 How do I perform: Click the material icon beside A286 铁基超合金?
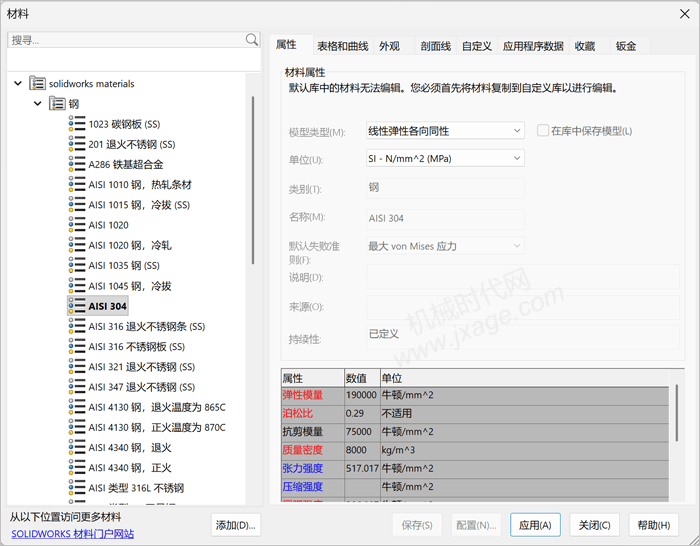(x=77, y=164)
